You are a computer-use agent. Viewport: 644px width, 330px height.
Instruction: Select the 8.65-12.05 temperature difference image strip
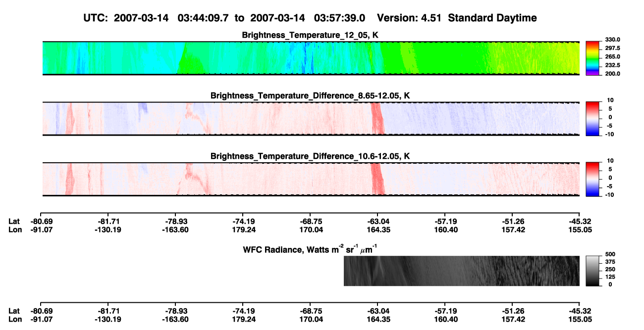click(x=311, y=118)
